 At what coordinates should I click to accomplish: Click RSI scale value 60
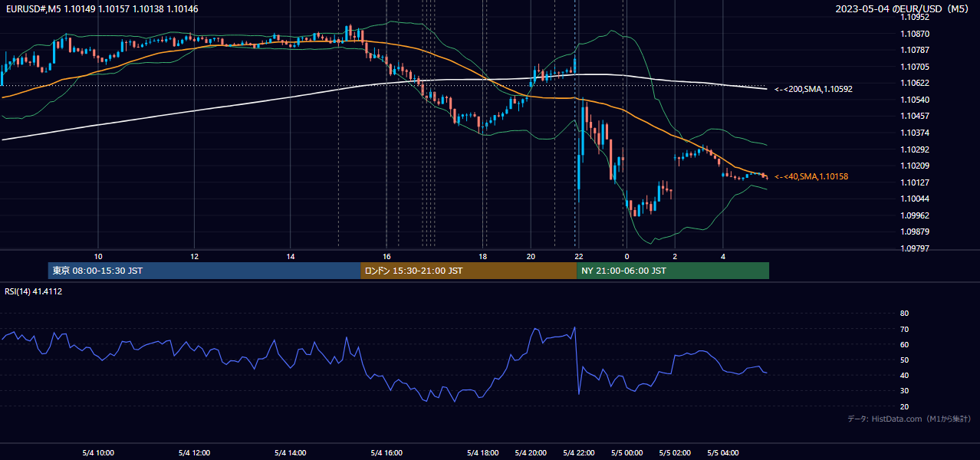tap(904, 344)
